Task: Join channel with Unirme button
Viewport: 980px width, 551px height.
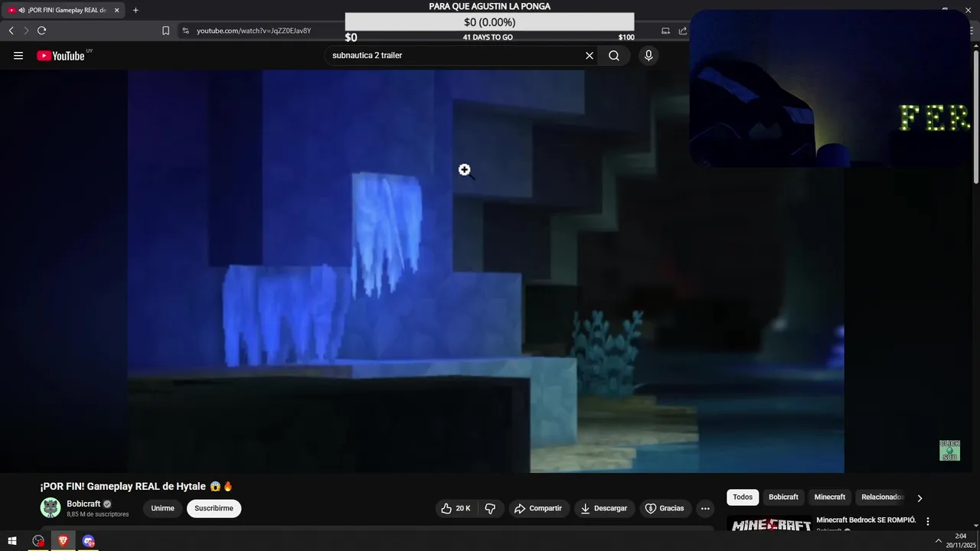Action: click(x=162, y=508)
